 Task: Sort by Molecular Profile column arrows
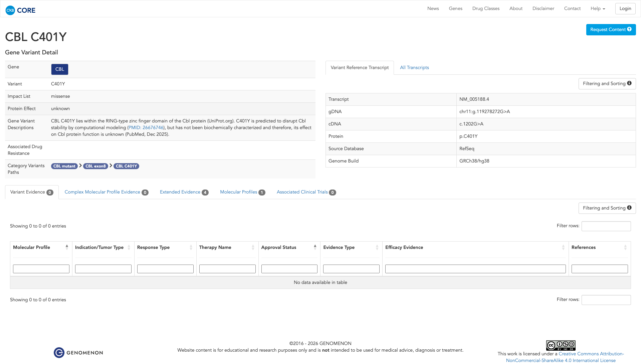pos(67,247)
